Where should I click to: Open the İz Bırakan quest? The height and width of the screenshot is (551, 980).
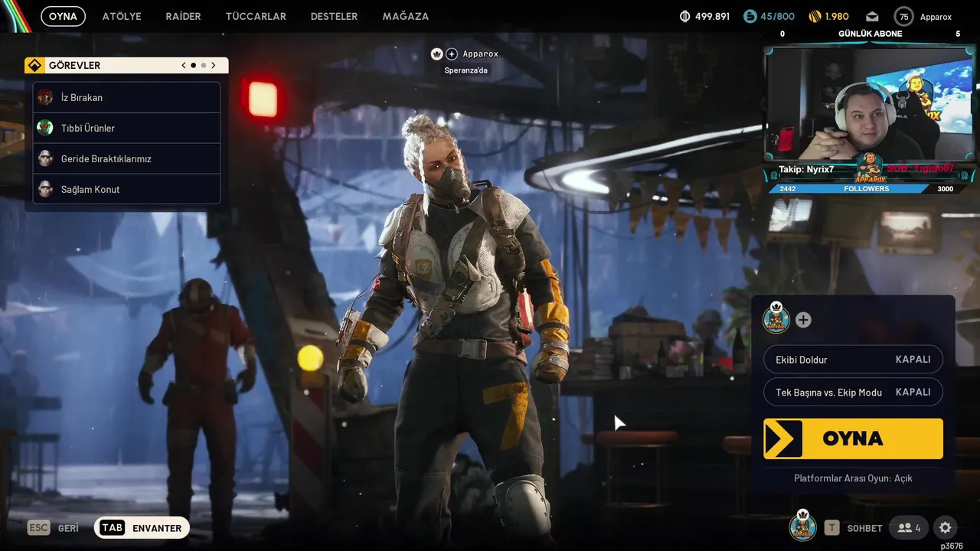(x=126, y=97)
